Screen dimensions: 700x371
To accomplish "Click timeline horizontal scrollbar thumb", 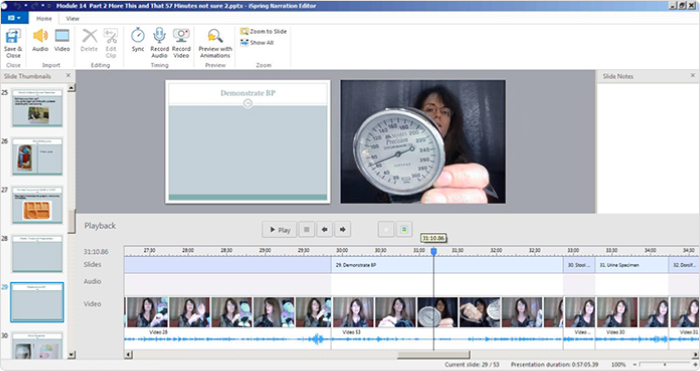I will tap(433, 355).
